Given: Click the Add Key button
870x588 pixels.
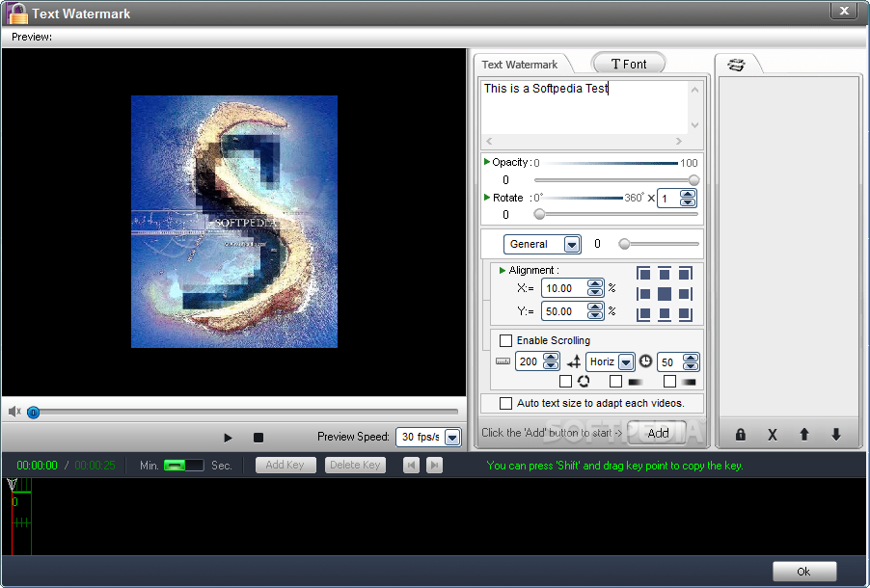Looking at the screenshot, I should (x=285, y=465).
